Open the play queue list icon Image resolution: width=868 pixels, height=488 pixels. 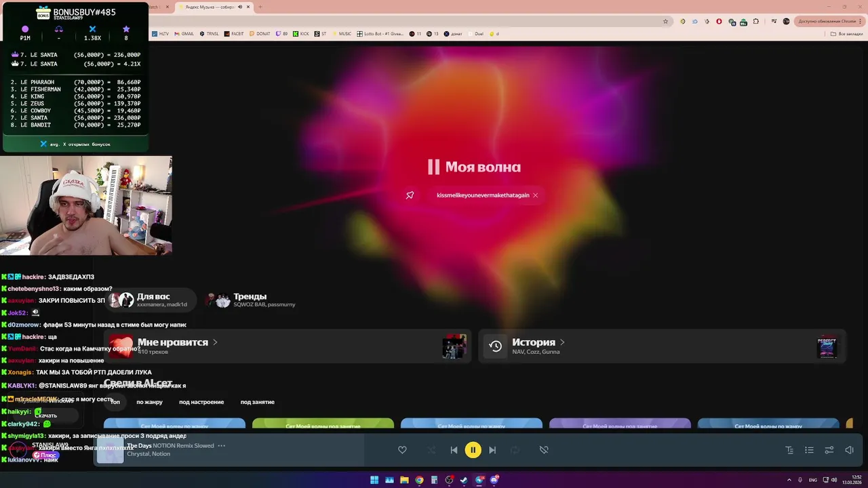[x=809, y=450]
